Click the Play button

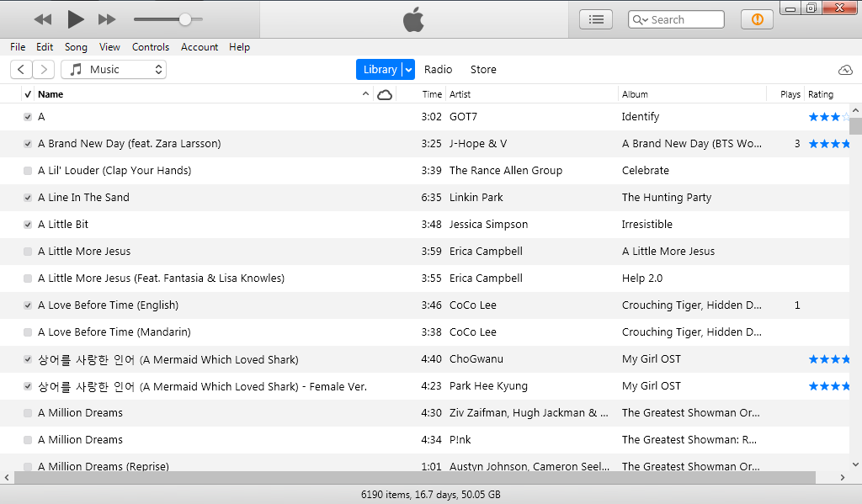tap(76, 19)
